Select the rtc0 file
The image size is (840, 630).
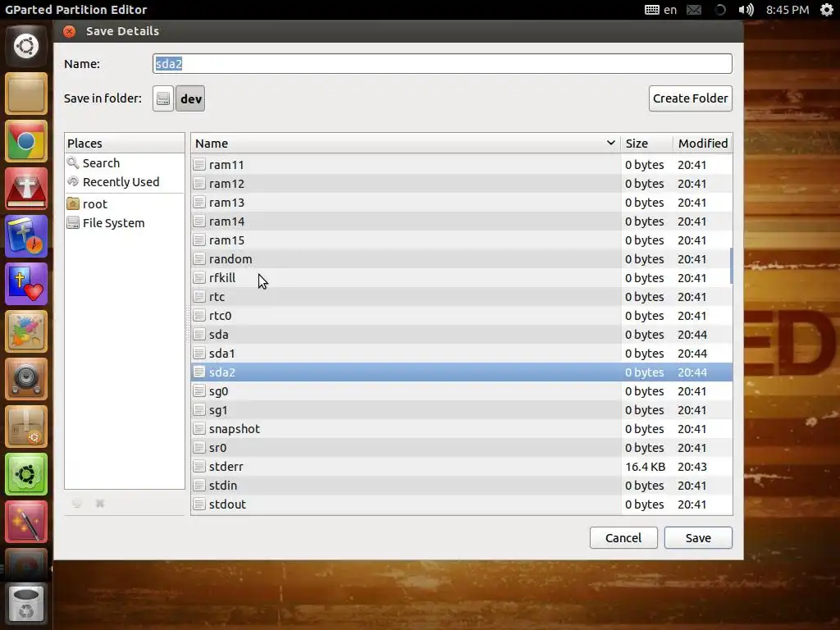[461, 316]
